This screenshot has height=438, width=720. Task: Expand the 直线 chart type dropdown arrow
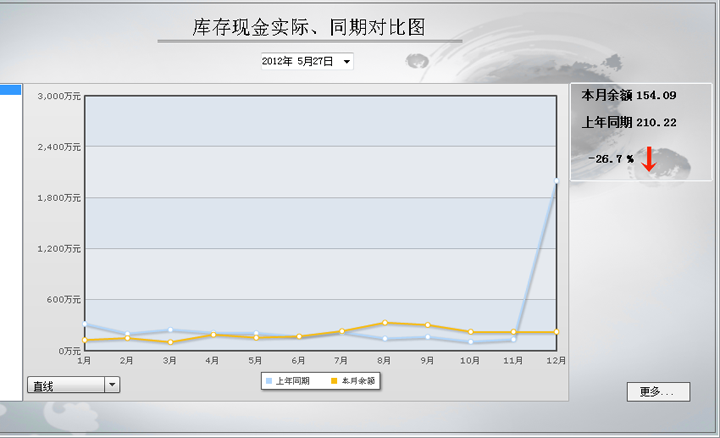click(x=112, y=384)
